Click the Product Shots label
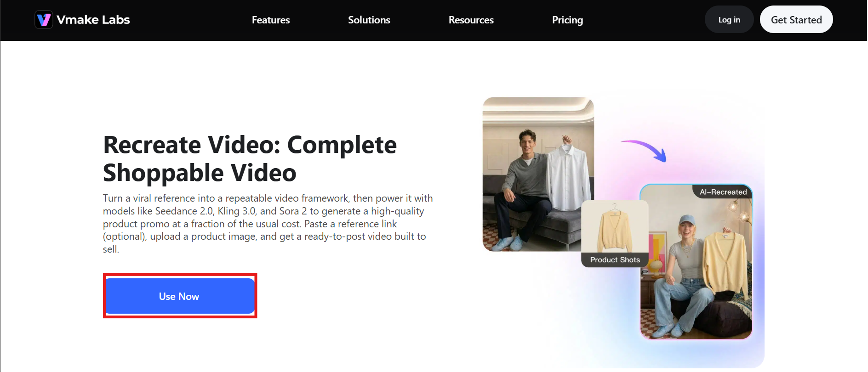The height and width of the screenshot is (372, 868). point(615,260)
